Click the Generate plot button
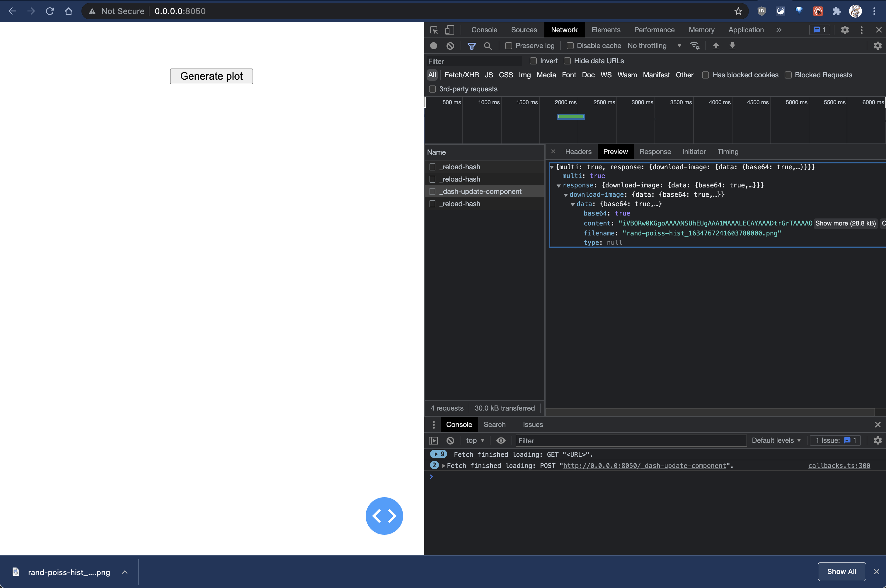 click(211, 76)
